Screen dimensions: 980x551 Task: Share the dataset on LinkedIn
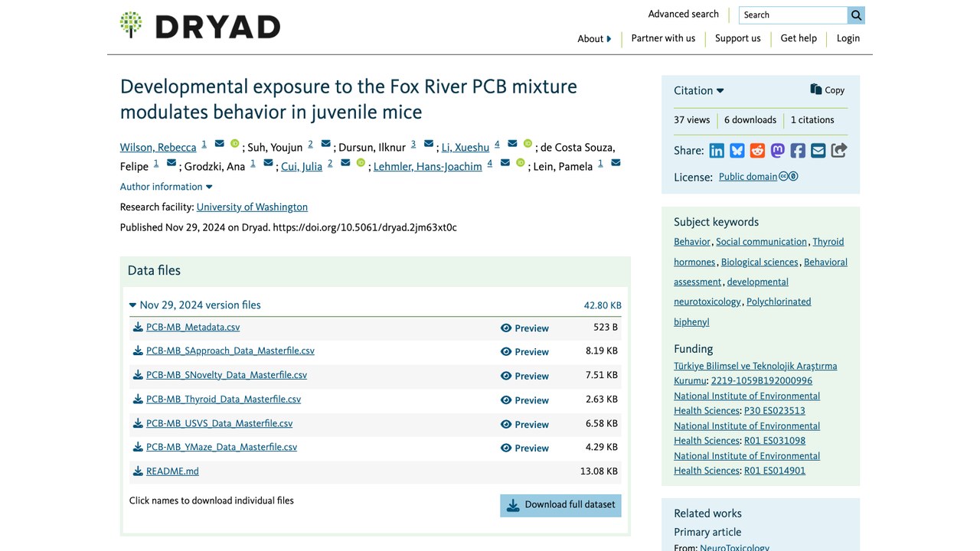click(x=717, y=151)
